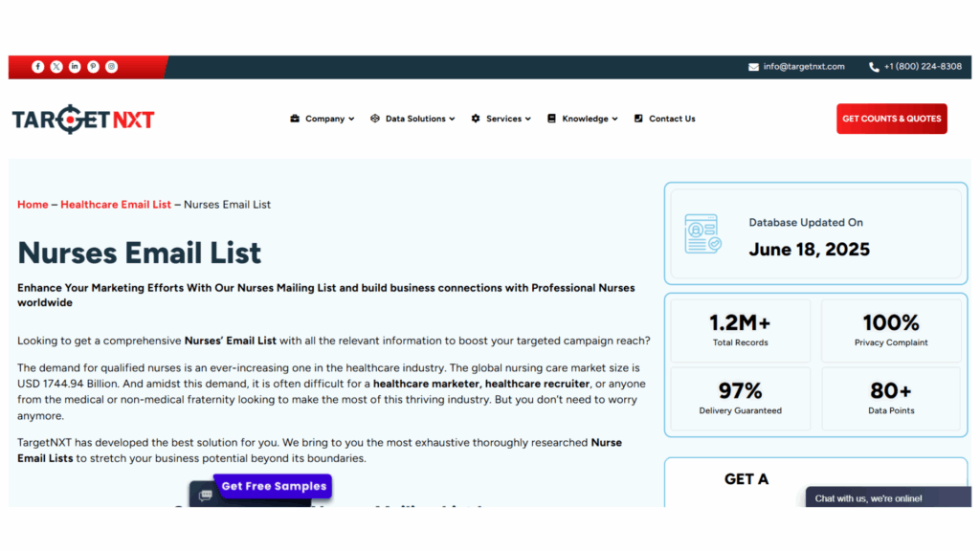Expand the Company dropdown menu

[323, 120]
